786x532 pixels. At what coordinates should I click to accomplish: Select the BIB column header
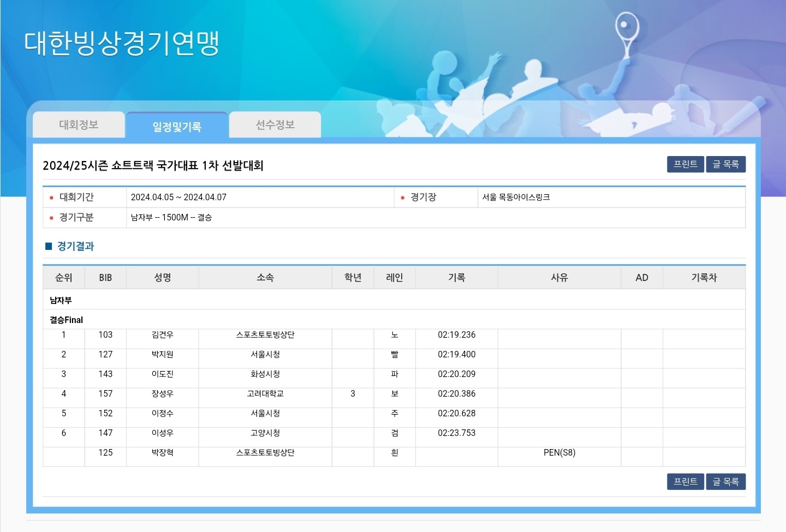105,278
